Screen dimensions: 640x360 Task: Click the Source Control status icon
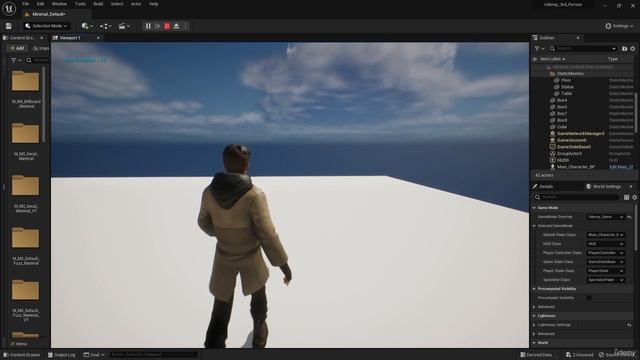click(x=601, y=355)
